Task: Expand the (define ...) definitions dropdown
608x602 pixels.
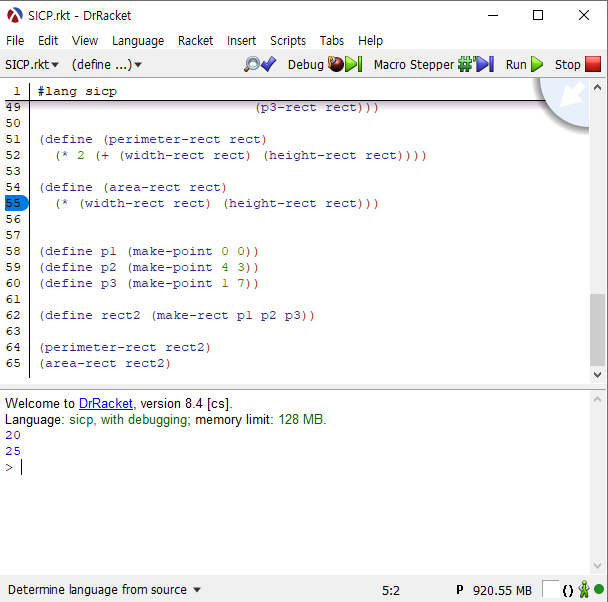Action: 107,64
